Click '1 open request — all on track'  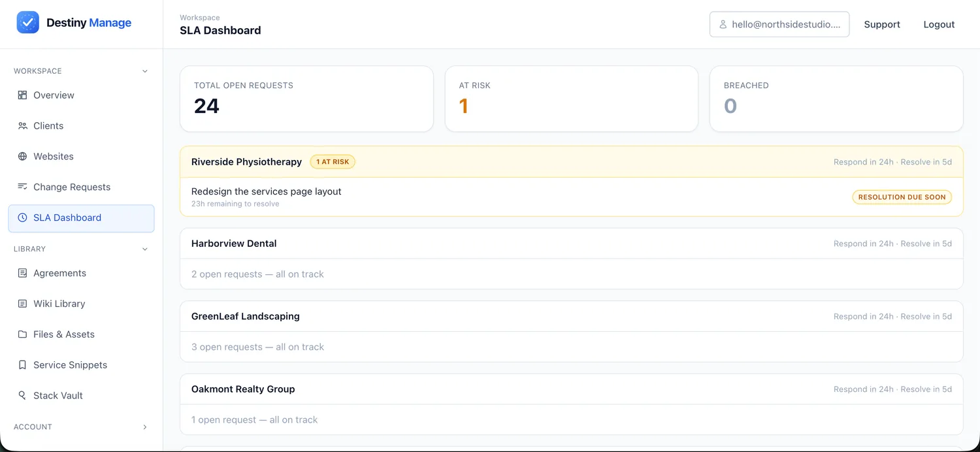tap(254, 420)
